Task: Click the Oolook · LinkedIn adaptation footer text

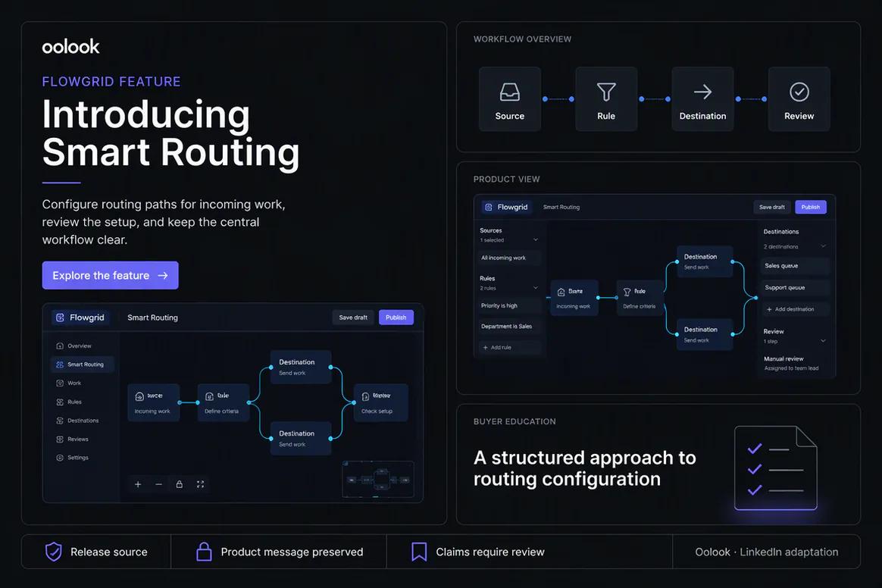Action: 766,552
